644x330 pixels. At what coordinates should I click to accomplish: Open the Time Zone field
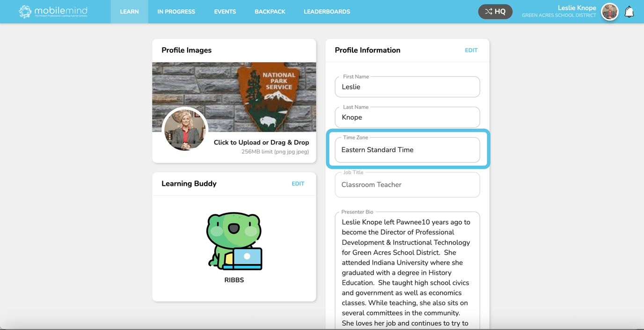[407, 150]
